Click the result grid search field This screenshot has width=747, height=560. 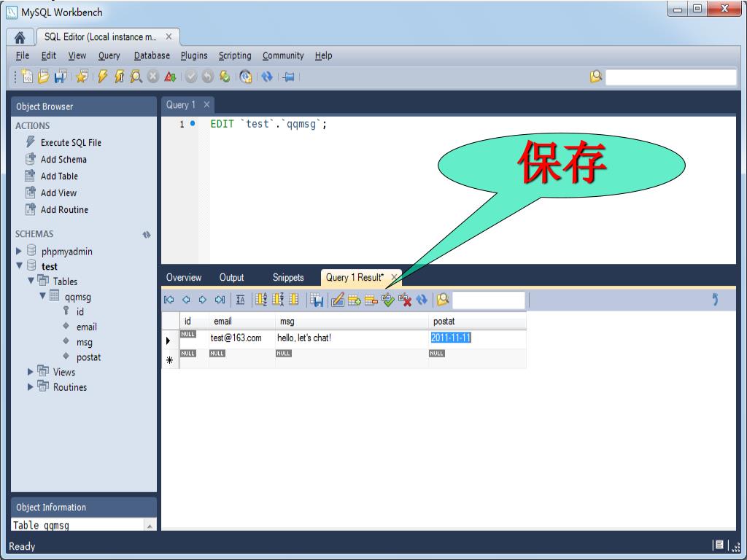coord(489,300)
